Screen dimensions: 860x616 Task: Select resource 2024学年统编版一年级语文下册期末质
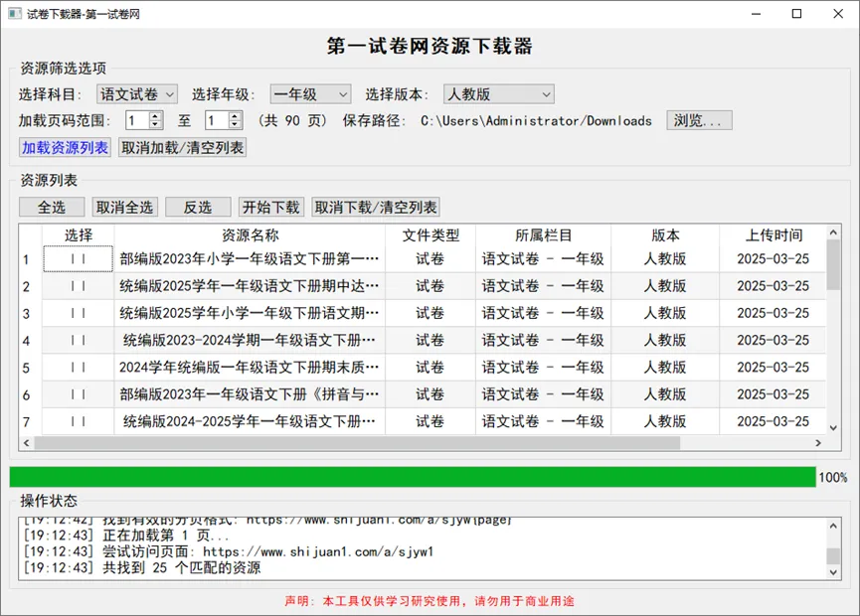(250, 368)
